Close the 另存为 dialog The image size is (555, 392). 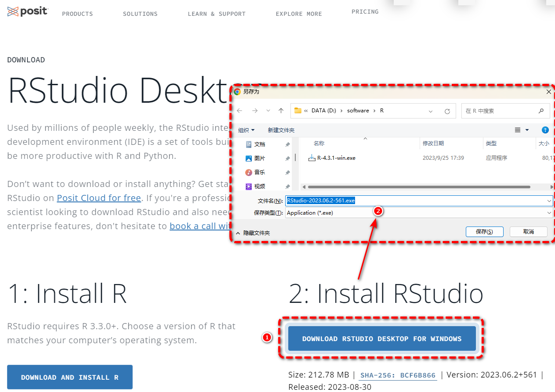548,92
